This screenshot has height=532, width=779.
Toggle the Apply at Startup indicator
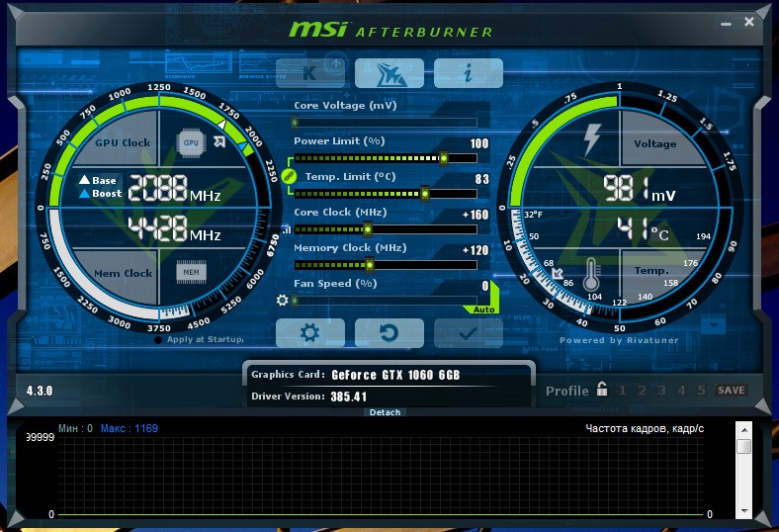tap(158, 340)
